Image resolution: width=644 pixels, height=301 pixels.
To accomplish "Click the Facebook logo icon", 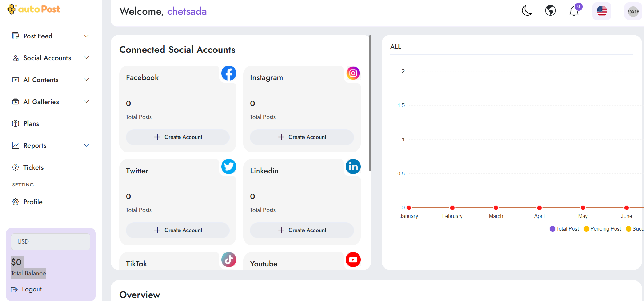I will (x=229, y=73).
